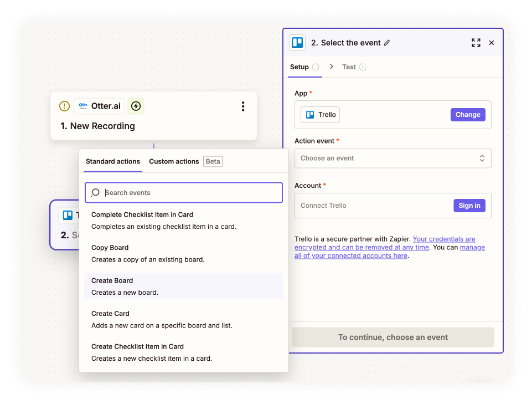Click Sign in to connect Trello
Screen dimensions: 532x404
click(469, 206)
